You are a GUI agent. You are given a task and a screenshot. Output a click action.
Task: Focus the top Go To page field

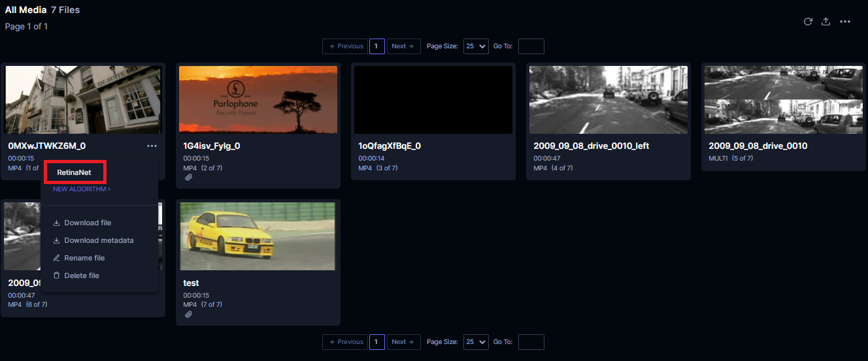coord(531,46)
